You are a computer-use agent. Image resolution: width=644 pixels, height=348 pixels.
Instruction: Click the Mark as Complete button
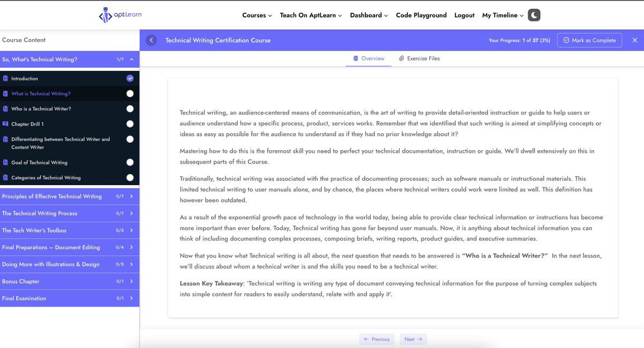(x=590, y=40)
